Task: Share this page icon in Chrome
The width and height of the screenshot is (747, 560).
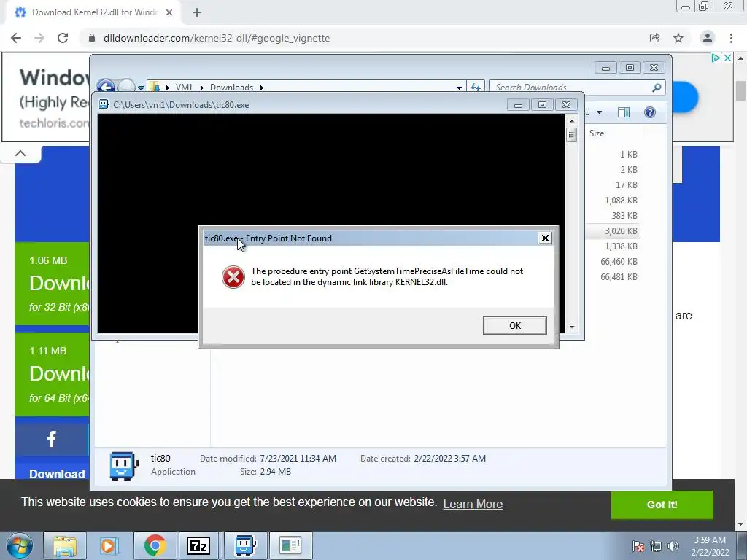Action: point(655,38)
